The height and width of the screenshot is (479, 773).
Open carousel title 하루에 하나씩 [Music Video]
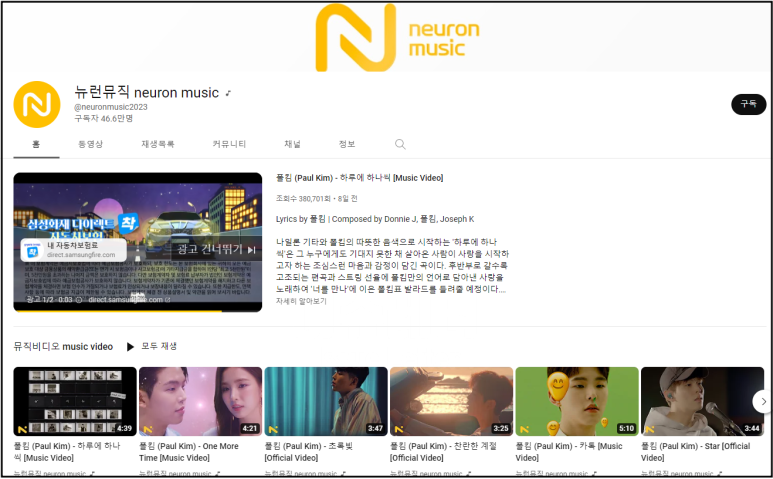click(67, 451)
